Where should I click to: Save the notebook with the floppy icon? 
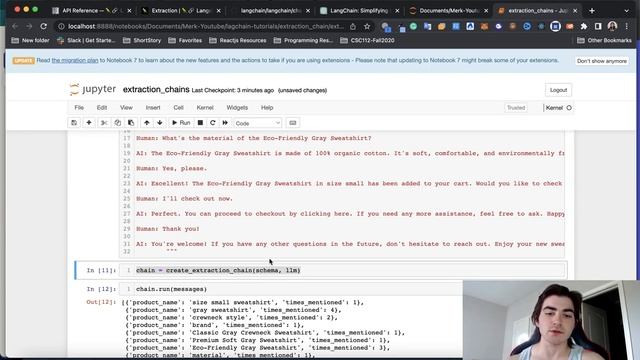pos(74,123)
